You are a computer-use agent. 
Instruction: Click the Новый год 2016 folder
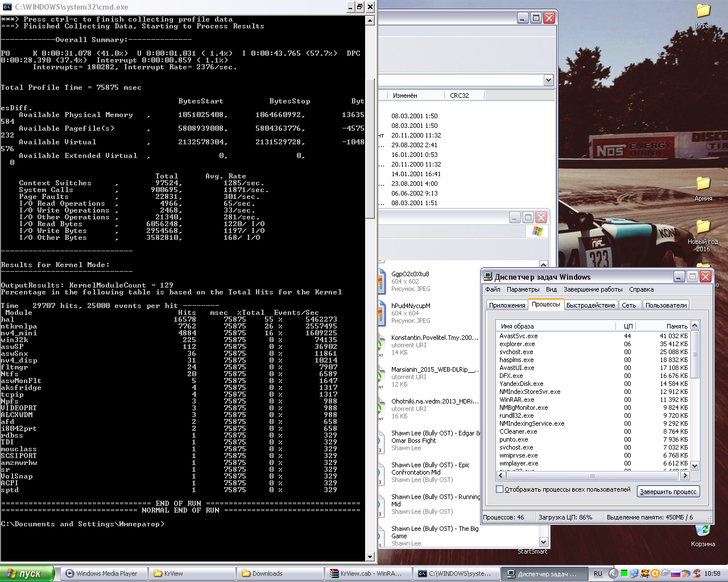(x=703, y=227)
